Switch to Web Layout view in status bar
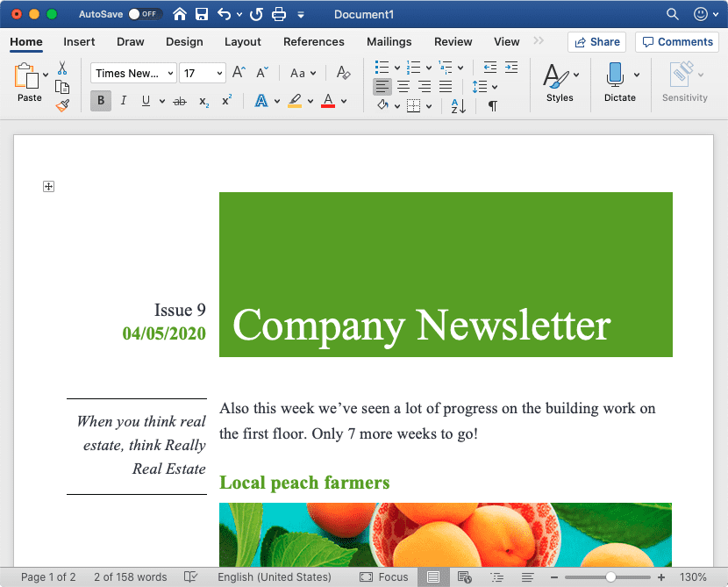728x587 pixels. 465,577
